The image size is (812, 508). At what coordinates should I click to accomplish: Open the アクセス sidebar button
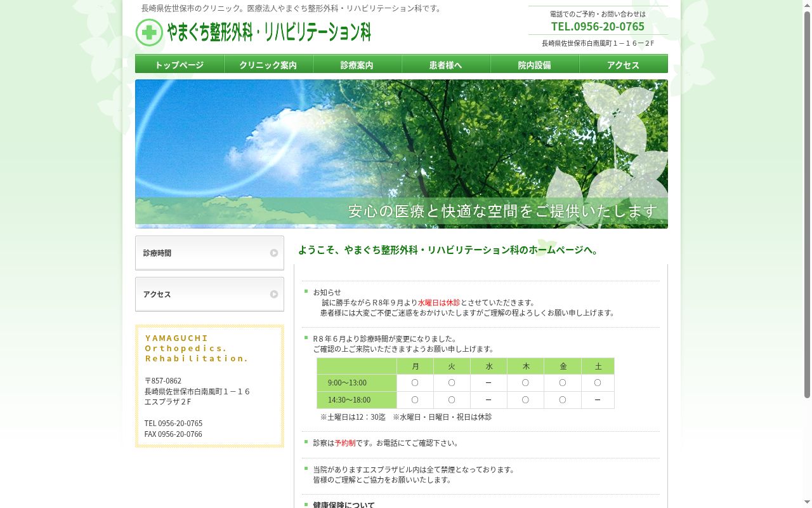pyautogui.click(x=209, y=294)
